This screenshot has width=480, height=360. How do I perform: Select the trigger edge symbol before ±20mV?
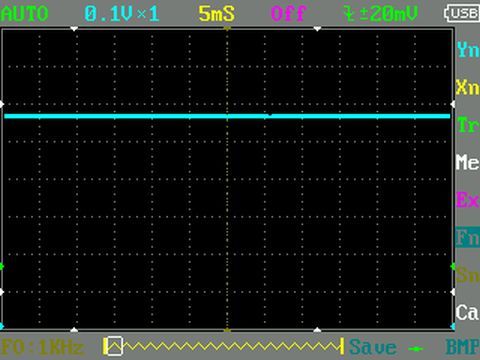[350, 14]
